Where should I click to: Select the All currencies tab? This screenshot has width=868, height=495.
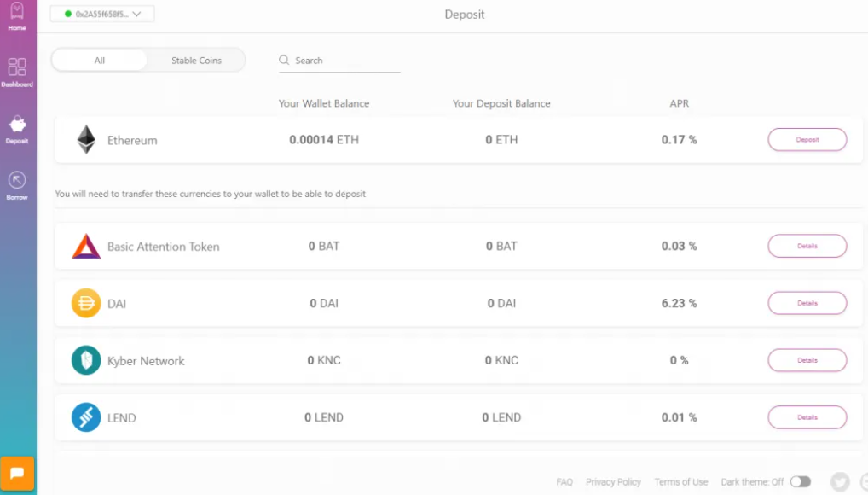[100, 61]
